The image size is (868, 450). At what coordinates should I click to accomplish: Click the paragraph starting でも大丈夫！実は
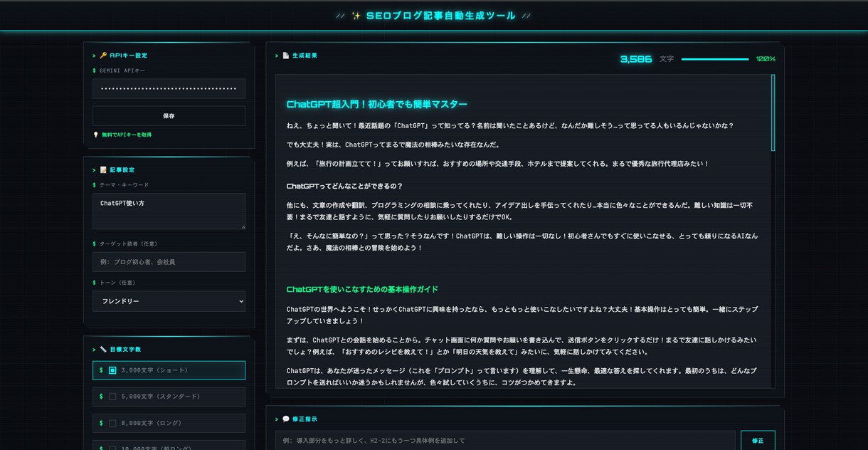coord(393,145)
